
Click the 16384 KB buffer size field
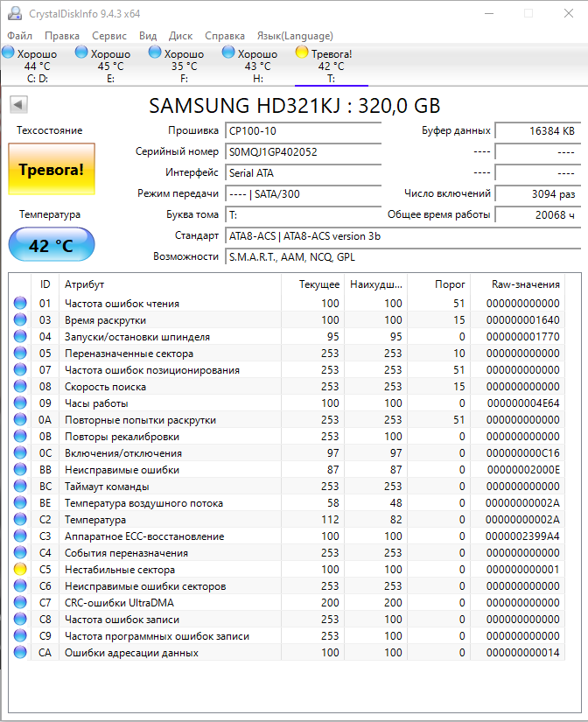(538, 130)
